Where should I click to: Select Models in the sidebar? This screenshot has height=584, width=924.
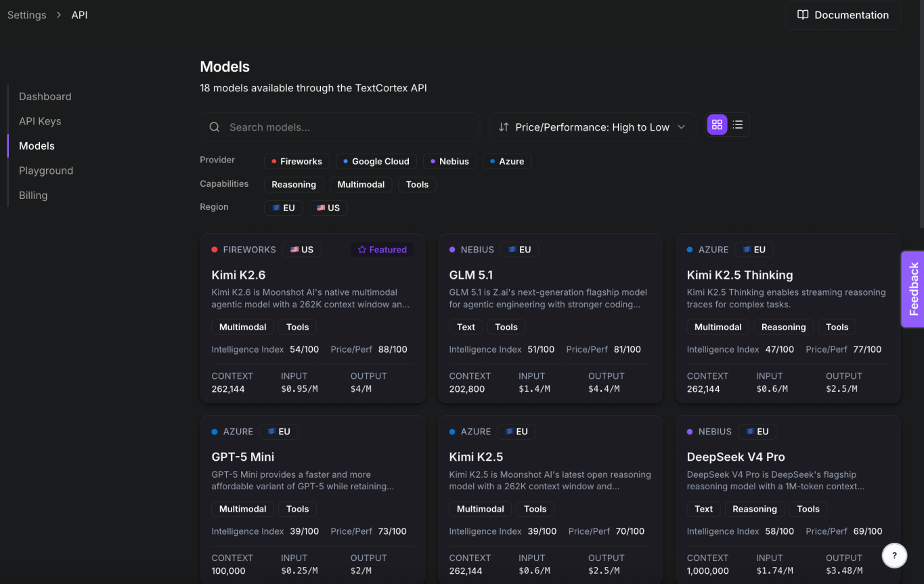(x=37, y=146)
